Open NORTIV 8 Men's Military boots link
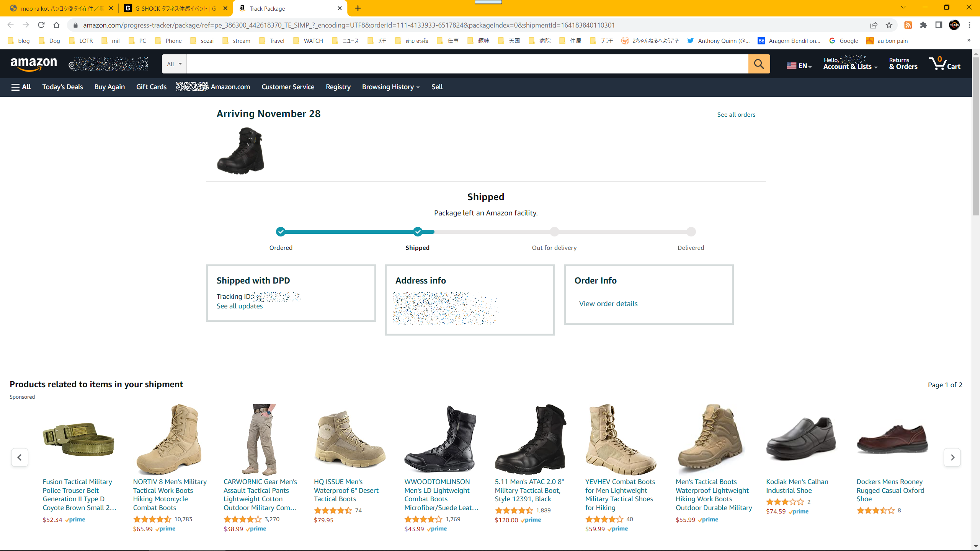 tap(170, 494)
